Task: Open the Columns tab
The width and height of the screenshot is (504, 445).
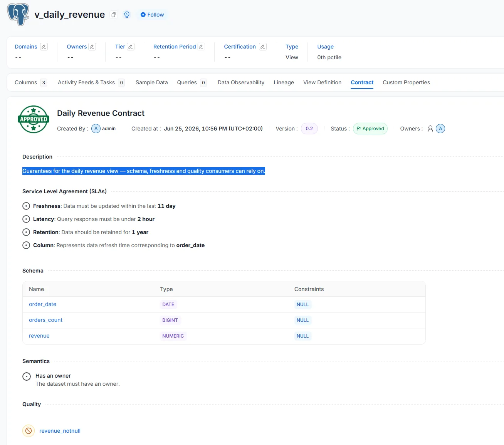Action: point(30,82)
